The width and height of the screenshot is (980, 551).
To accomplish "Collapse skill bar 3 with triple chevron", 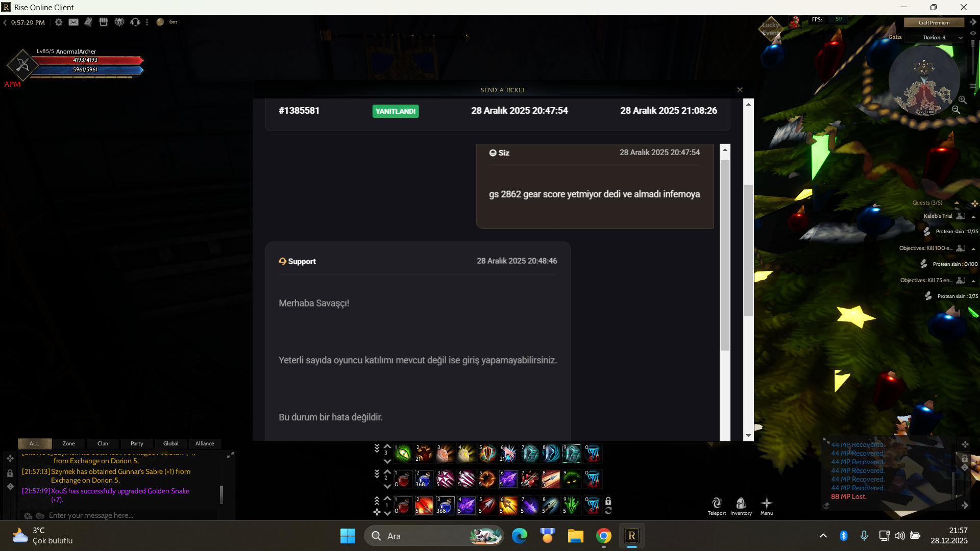I will pyautogui.click(x=377, y=448).
